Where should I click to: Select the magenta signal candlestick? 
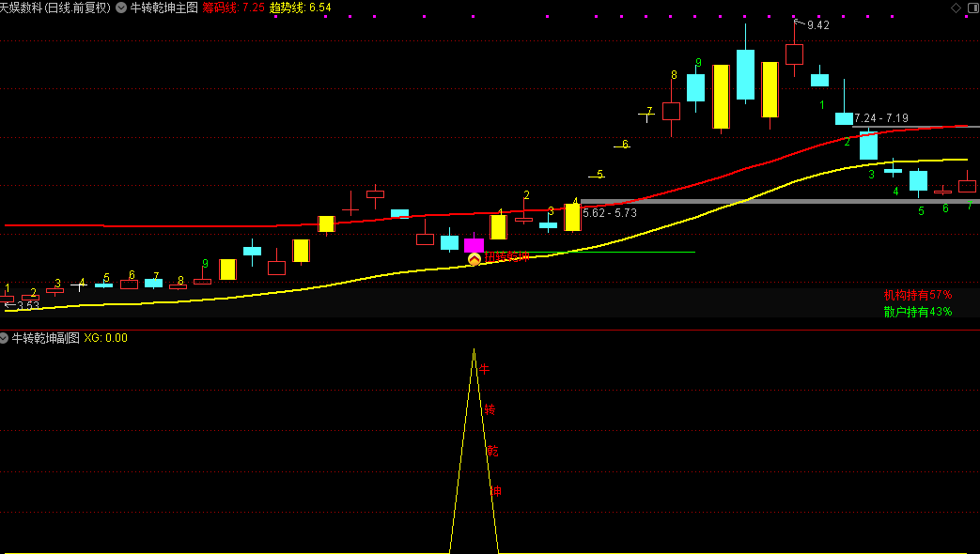coord(474,245)
